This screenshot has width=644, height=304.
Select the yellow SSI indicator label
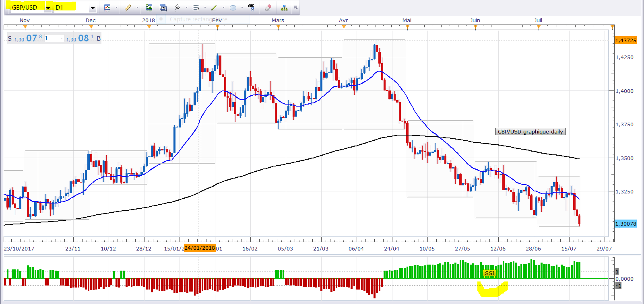[489, 273]
